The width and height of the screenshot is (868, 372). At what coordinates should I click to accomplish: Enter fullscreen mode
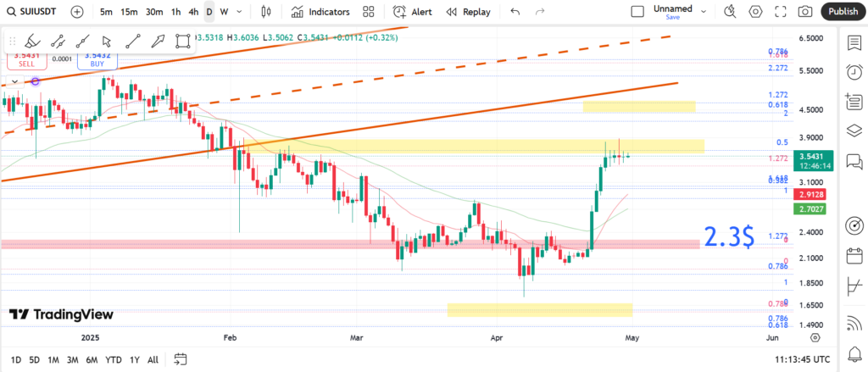[x=780, y=12]
